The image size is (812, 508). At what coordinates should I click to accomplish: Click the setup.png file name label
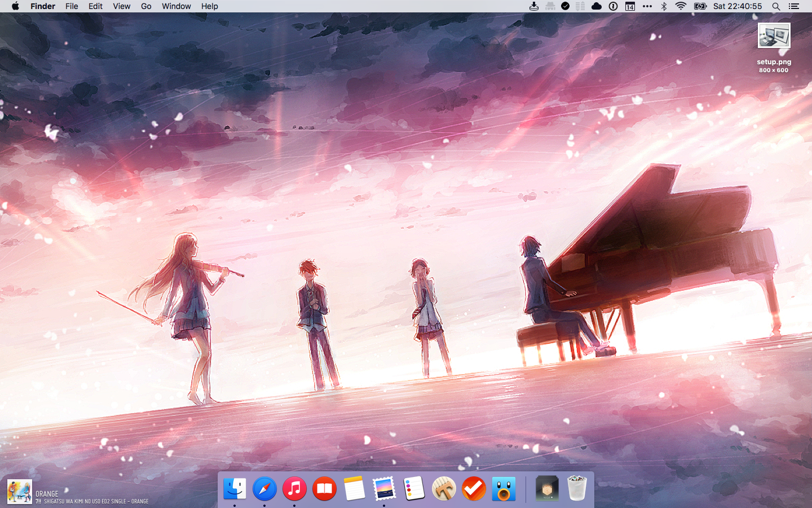774,62
